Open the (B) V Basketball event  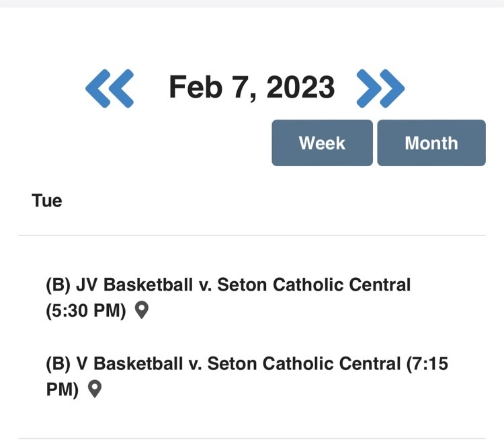[247, 377]
